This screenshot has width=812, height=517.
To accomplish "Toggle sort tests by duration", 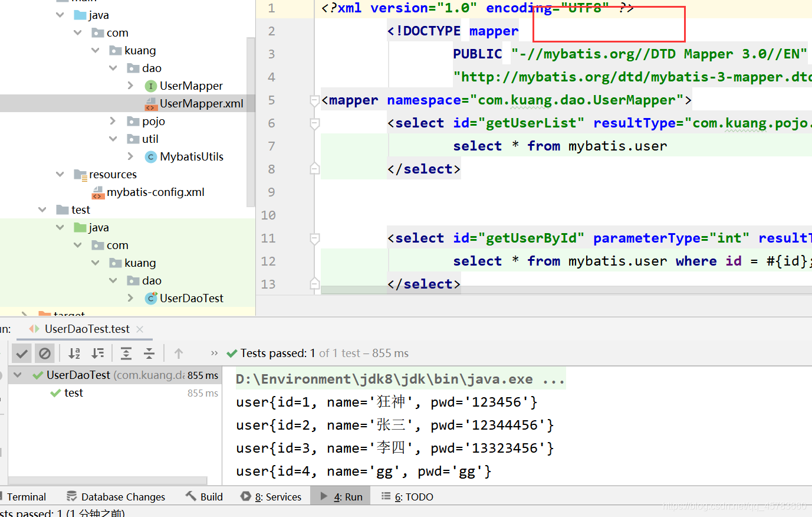I will click(98, 354).
